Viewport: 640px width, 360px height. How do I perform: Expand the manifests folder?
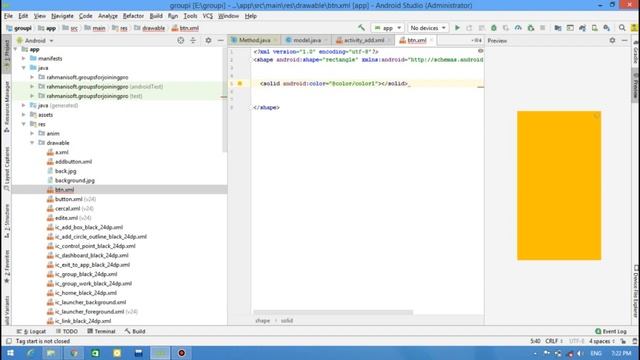(24, 58)
